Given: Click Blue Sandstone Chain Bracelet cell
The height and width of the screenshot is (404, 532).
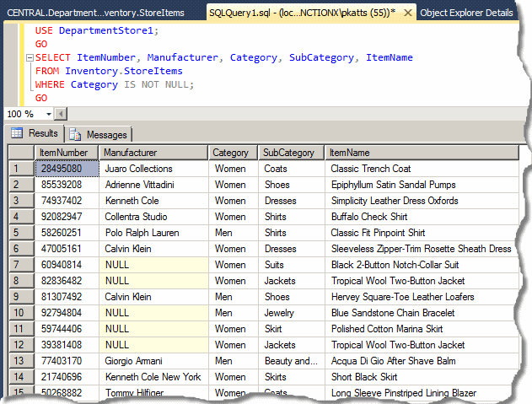Looking at the screenshot, I should [422, 313].
